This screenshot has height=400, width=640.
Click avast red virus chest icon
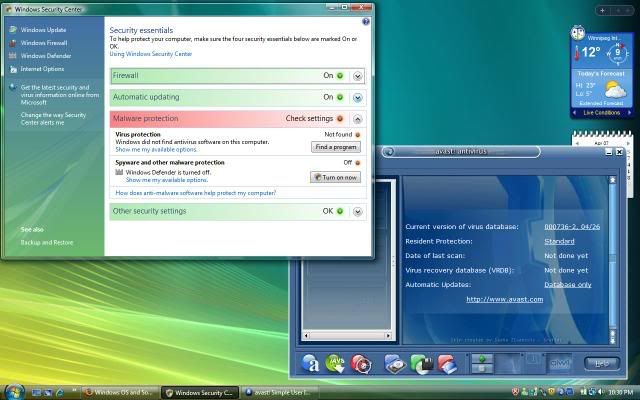click(x=361, y=364)
